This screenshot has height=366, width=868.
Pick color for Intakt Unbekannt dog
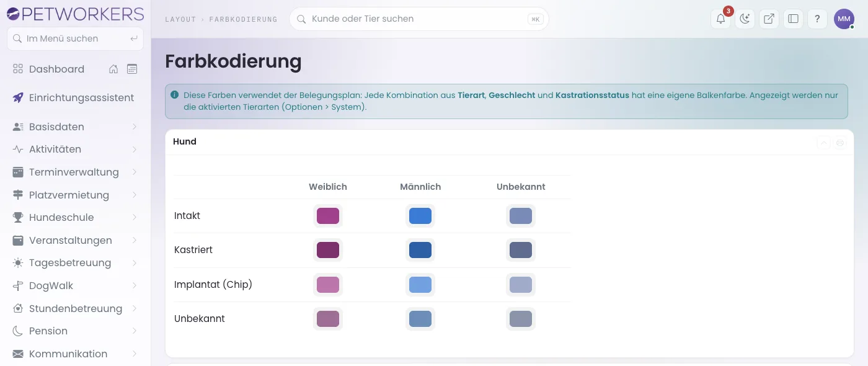[x=521, y=216]
